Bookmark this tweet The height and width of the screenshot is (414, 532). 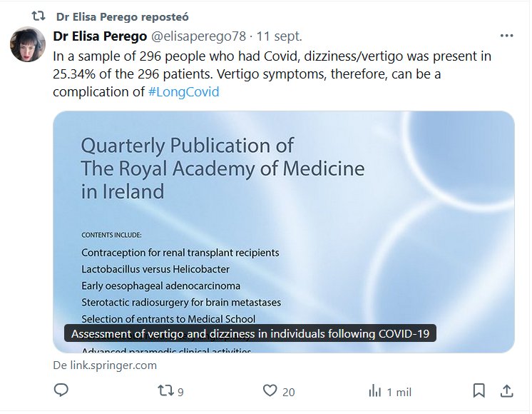pyautogui.click(x=479, y=390)
